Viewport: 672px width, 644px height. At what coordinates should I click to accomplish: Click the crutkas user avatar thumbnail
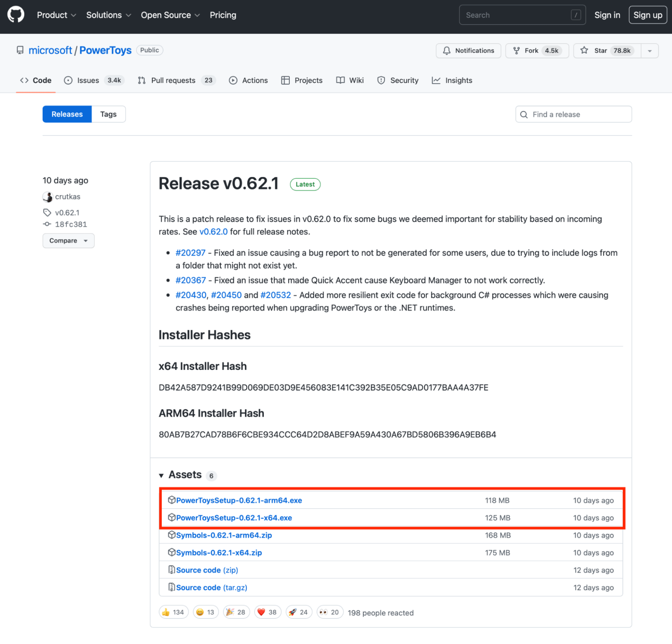(47, 197)
